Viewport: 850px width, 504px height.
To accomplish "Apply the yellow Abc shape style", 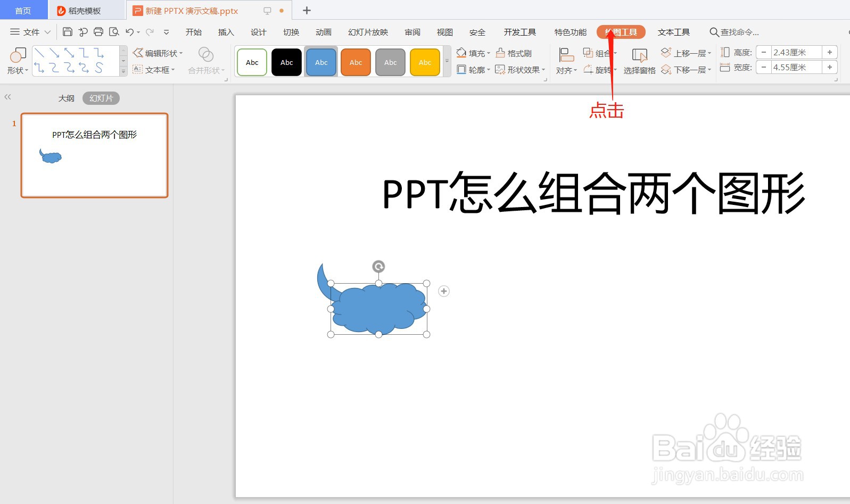I will click(425, 62).
